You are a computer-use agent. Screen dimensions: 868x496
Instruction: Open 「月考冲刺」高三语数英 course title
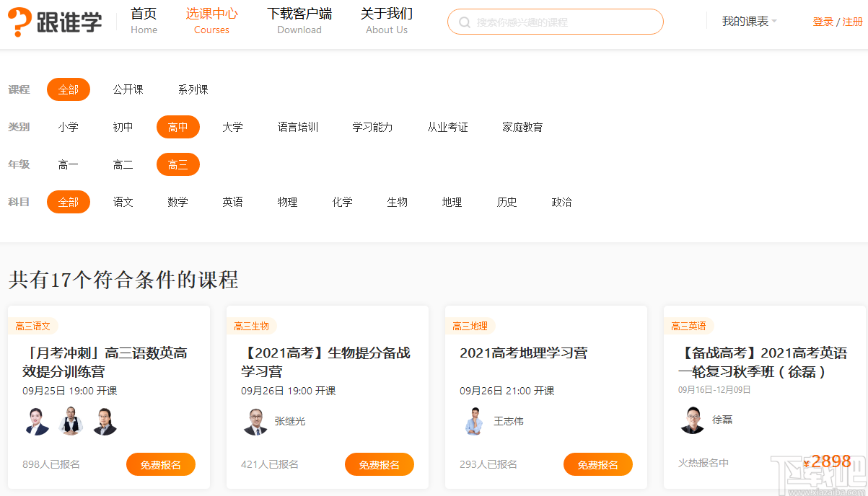(105, 362)
